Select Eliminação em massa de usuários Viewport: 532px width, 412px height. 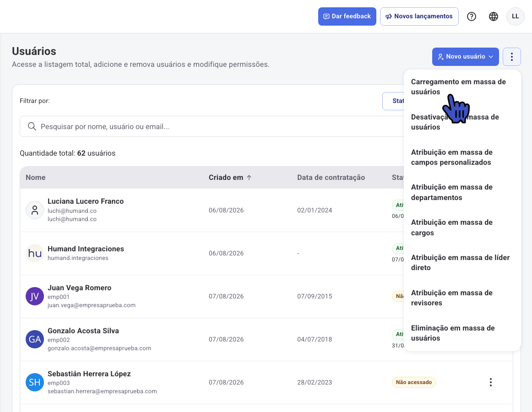(462, 333)
